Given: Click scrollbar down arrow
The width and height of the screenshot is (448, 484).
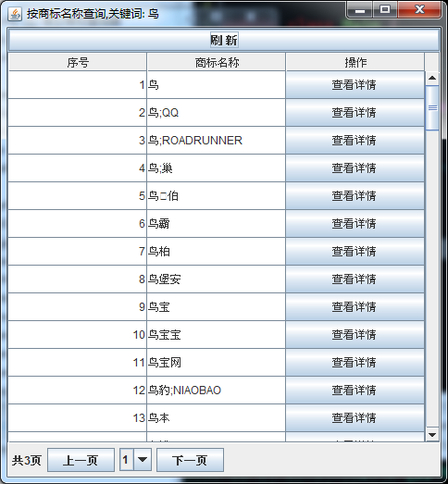Looking at the screenshot, I should click(x=432, y=435).
